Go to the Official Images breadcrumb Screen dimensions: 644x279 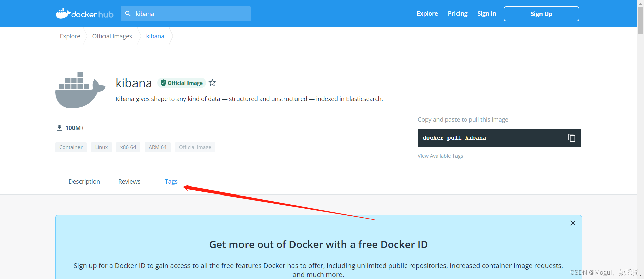tap(112, 36)
